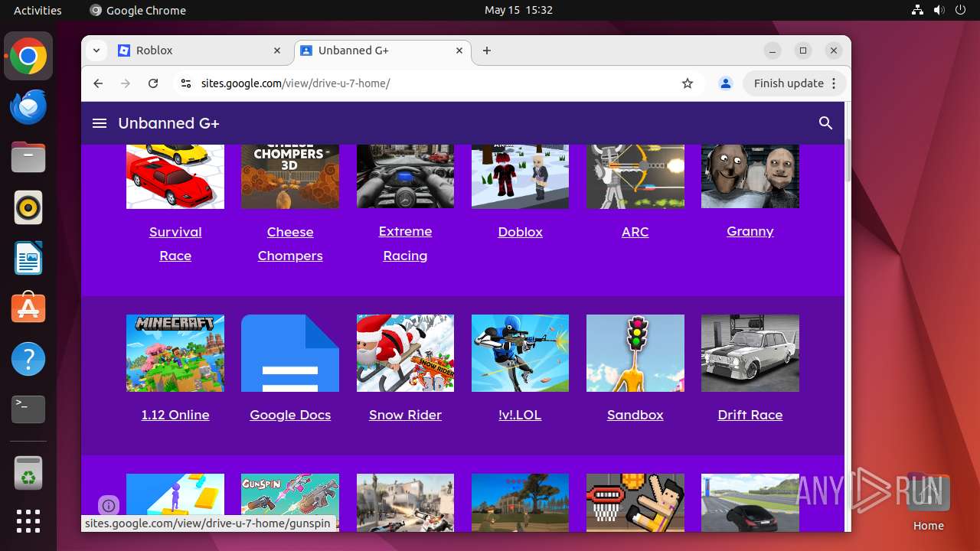The width and height of the screenshot is (980, 551).
Task: Click the Survival Race cars thumbnail
Action: point(175,176)
